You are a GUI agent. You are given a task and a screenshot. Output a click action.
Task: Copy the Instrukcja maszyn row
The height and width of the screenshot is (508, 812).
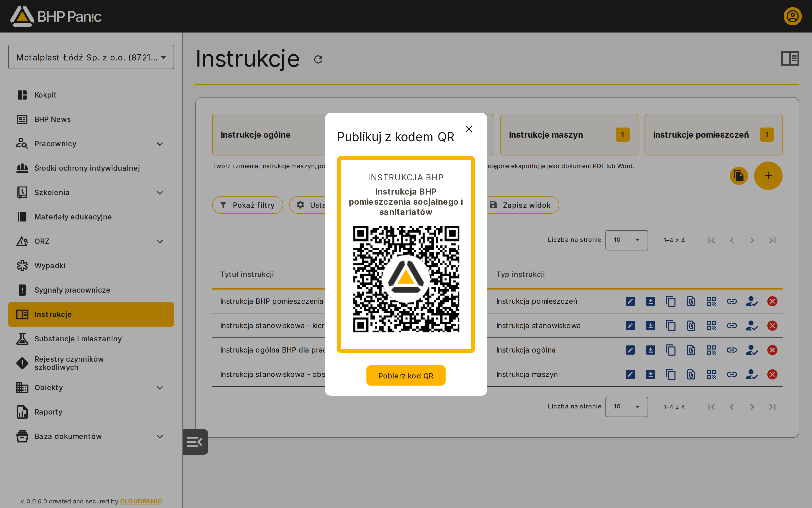pos(671,374)
